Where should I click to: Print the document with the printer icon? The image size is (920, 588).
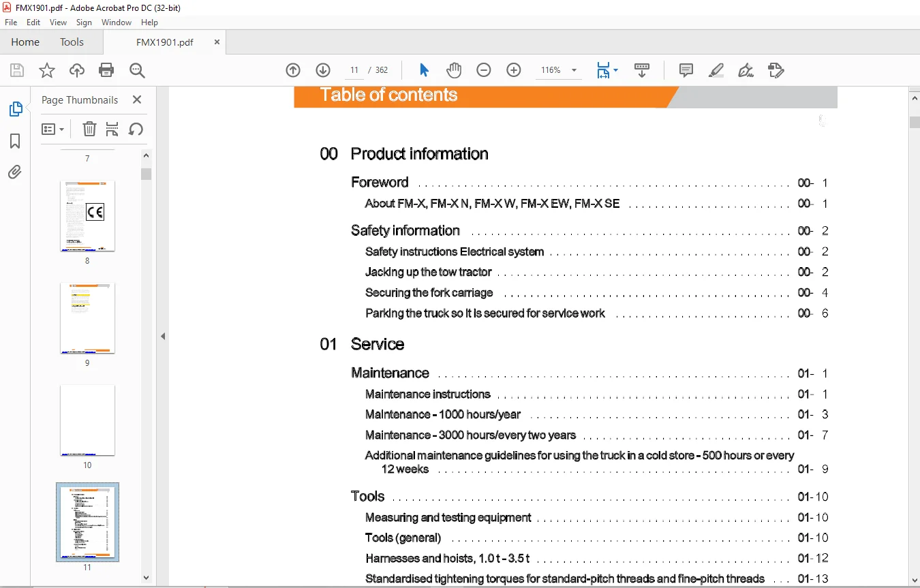coord(106,70)
